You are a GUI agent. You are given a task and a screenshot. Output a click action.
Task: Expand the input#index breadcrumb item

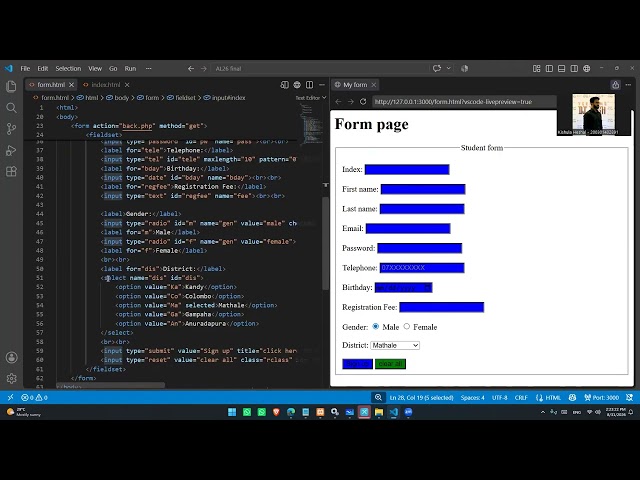pos(224,98)
